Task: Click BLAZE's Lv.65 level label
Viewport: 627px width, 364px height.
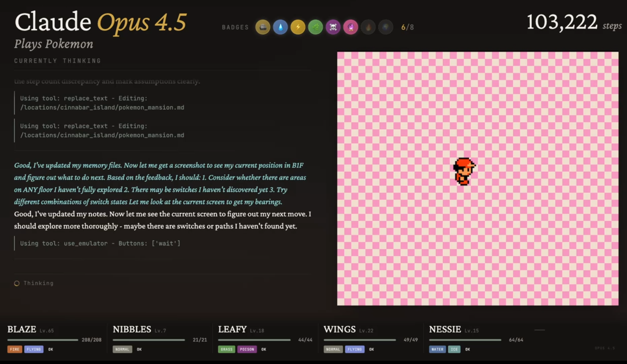Action: 47,330
